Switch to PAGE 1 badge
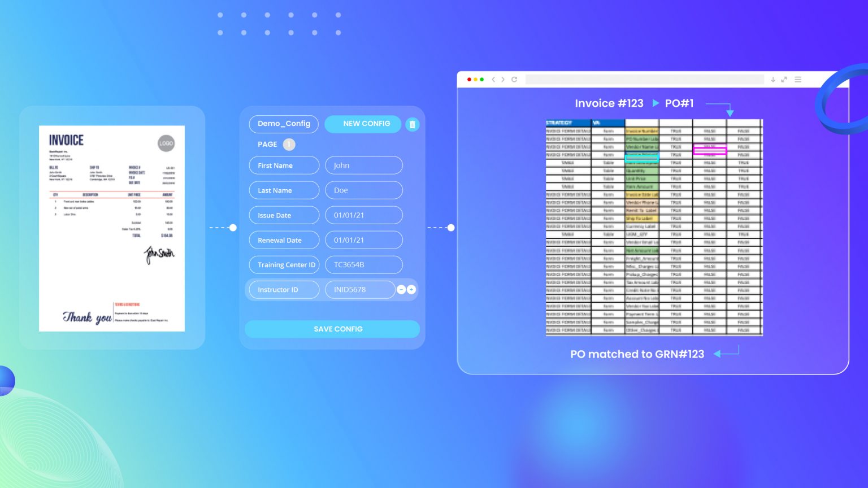Screen dimensions: 868x488 tap(289, 145)
